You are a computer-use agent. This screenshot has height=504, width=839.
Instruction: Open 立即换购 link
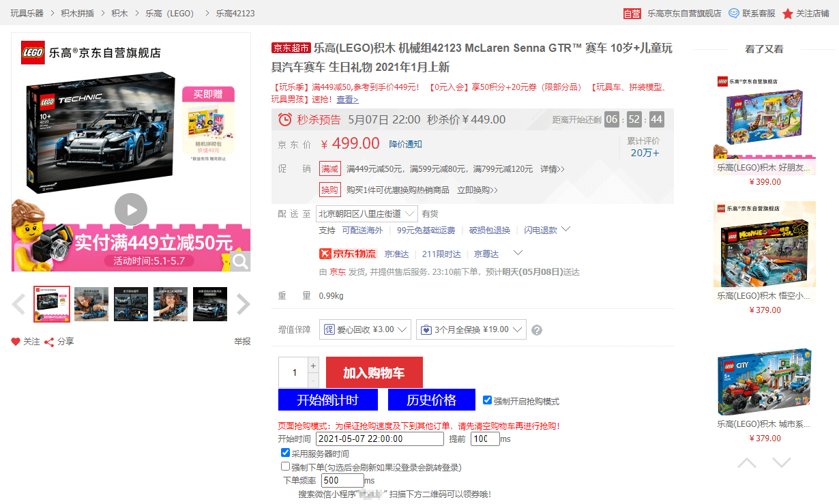point(477,190)
